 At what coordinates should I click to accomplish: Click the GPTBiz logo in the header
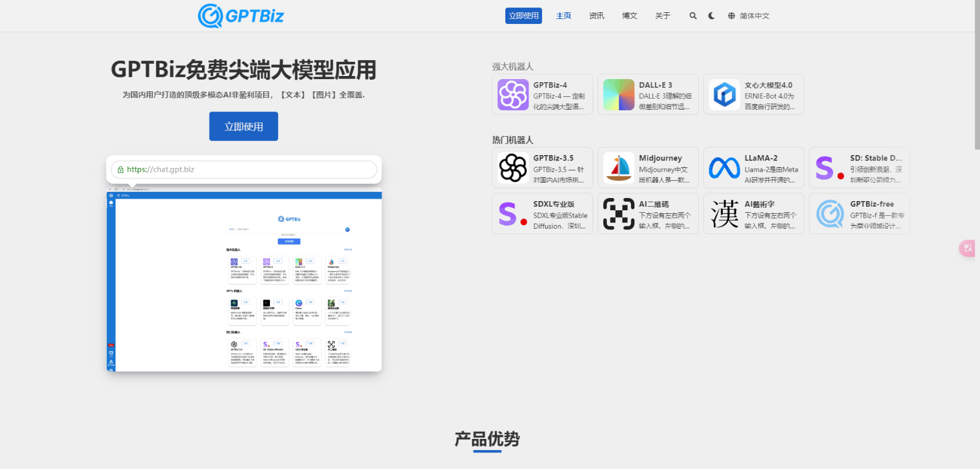(241, 15)
